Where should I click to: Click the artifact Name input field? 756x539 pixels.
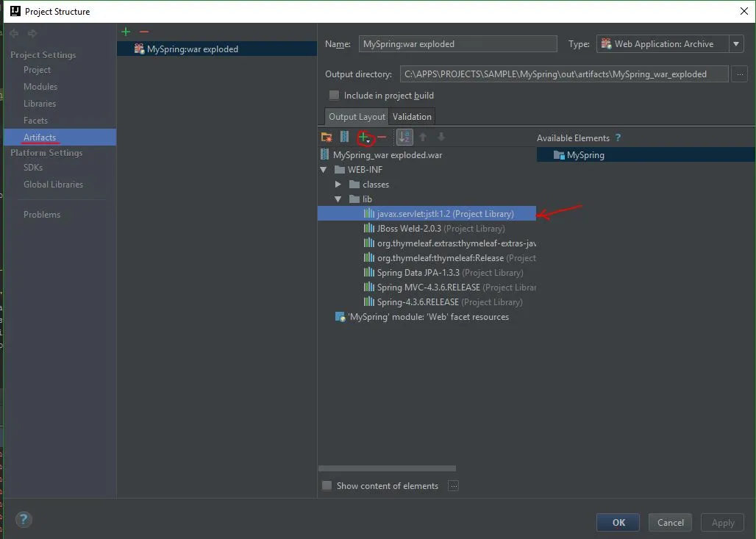[457, 44]
